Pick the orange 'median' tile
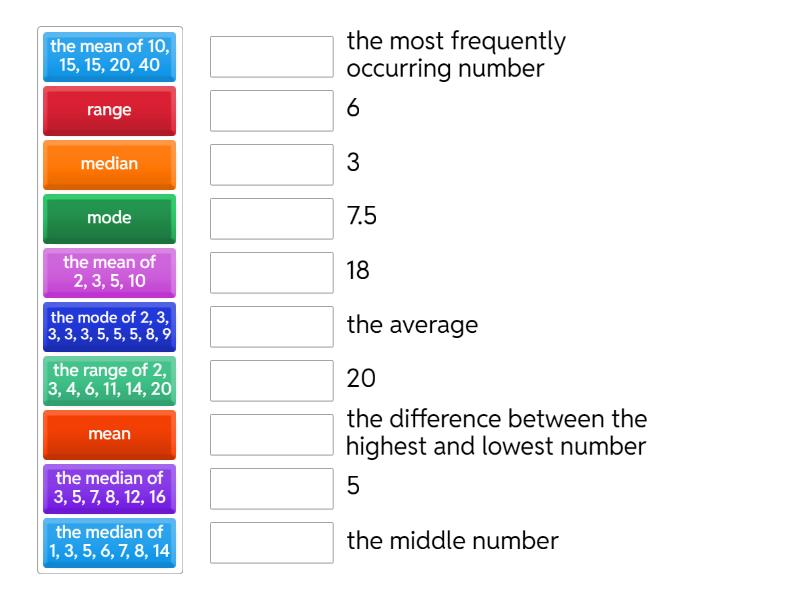The image size is (800, 600). coord(110,164)
